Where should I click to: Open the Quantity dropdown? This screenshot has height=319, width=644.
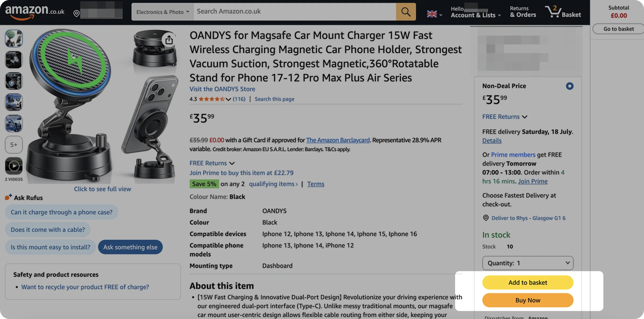pyautogui.click(x=528, y=263)
